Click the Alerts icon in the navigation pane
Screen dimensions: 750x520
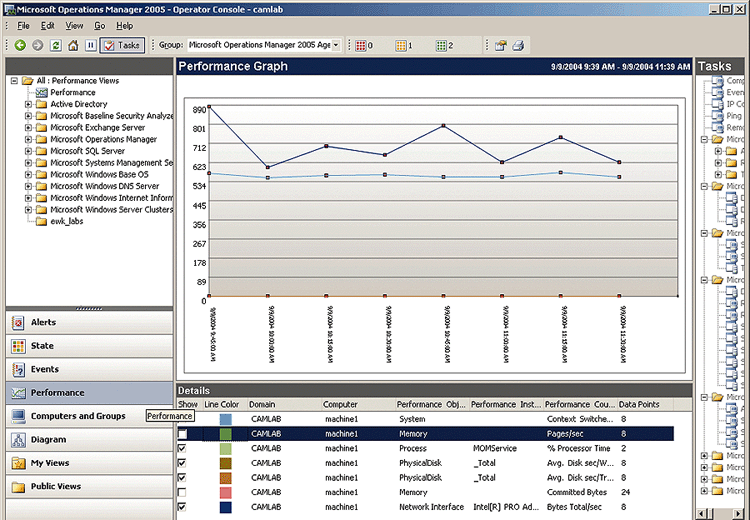click(x=19, y=322)
